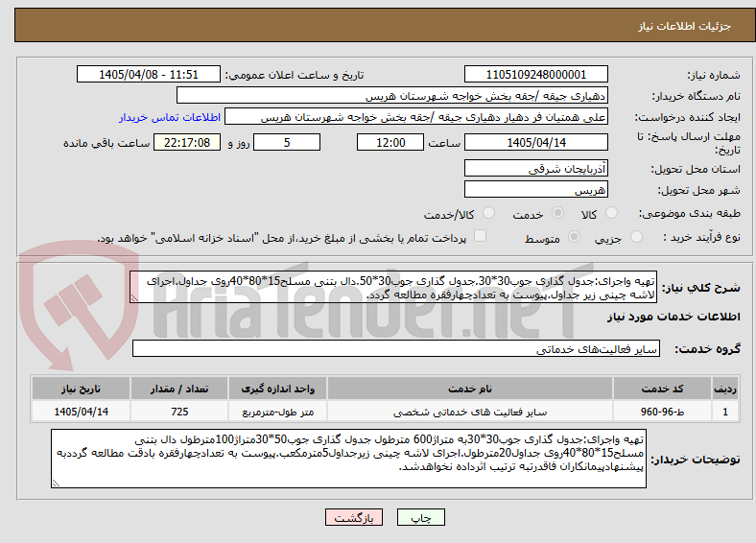This screenshot has height=543, width=756.
Task: Select the کالا radio button
Action: tap(611, 213)
